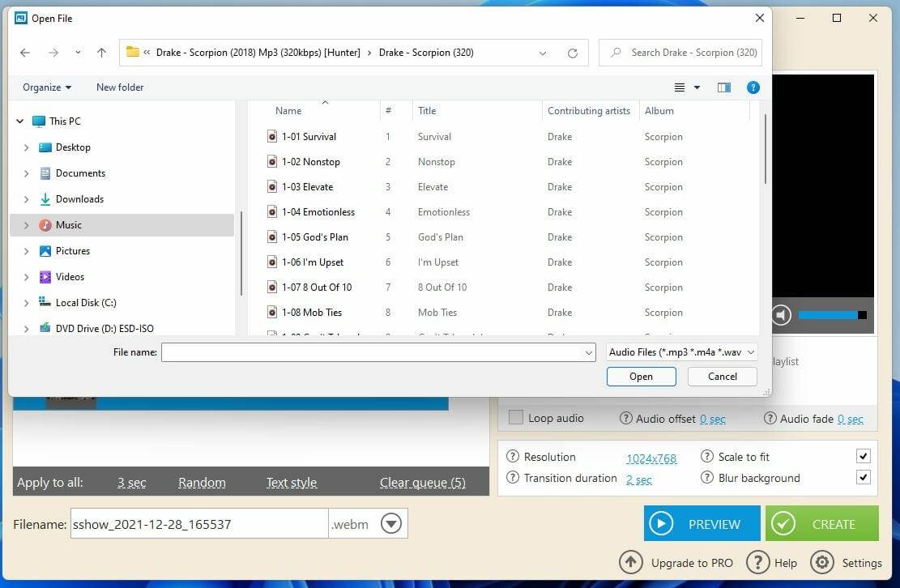
Task: Mute audio using the speaker icon
Action: [x=780, y=315]
